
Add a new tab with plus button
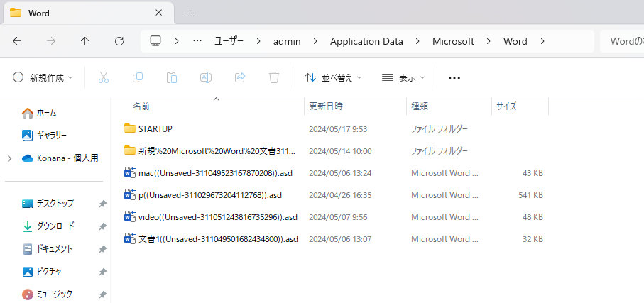click(x=190, y=13)
